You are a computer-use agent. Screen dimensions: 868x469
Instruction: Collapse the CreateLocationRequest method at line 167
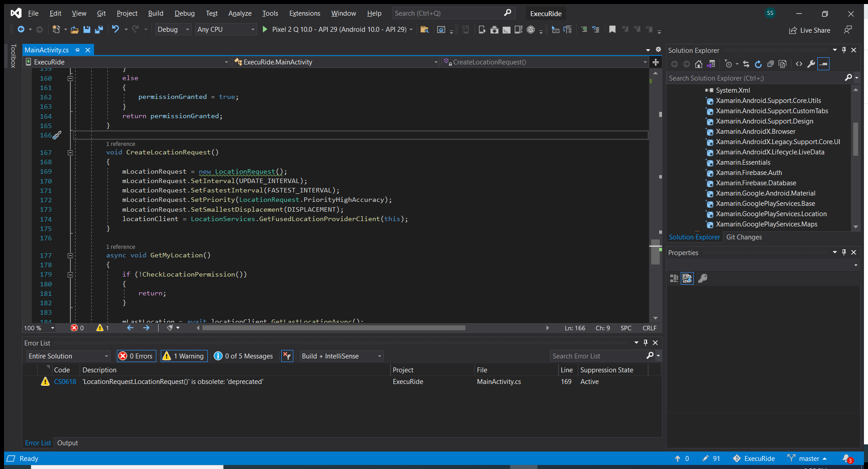(70, 153)
